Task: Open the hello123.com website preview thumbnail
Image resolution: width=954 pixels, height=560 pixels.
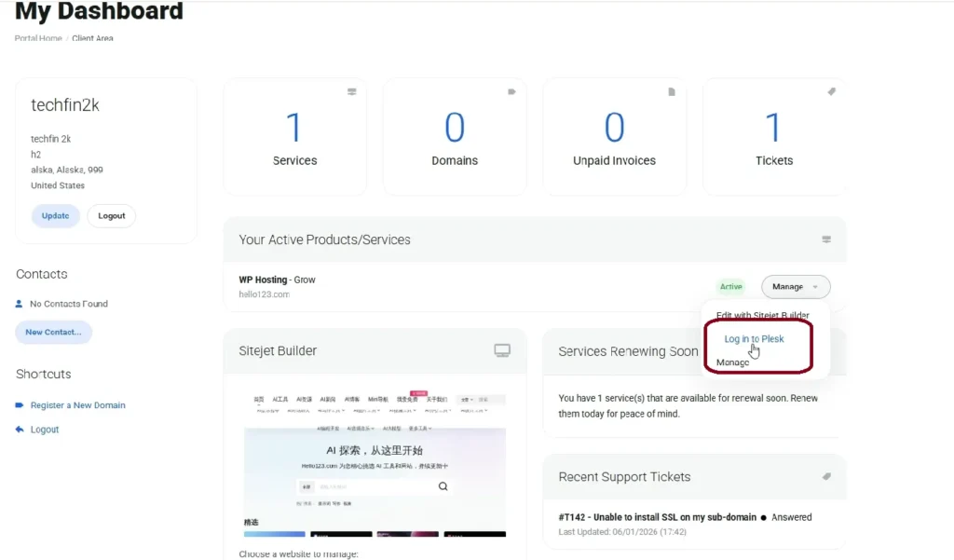Action: click(x=375, y=463)
